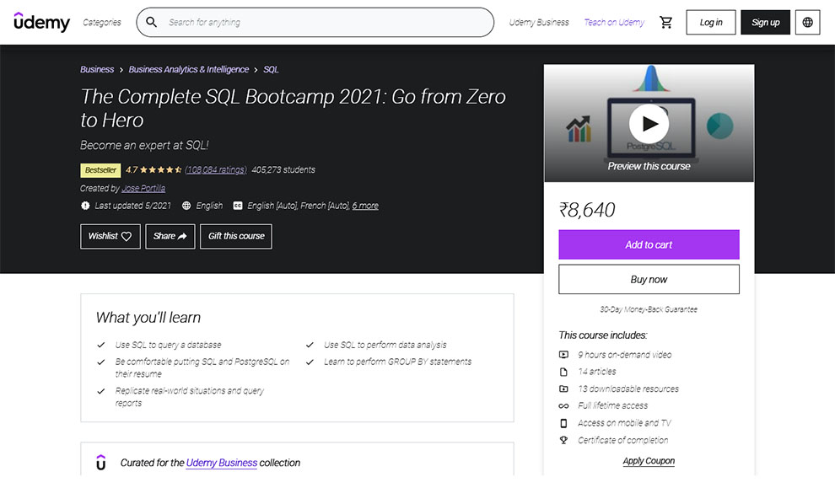Click 'Full lifetime access' text
Image resolution: width=835 pixels, height=504 pixels.
pos(613,405)
